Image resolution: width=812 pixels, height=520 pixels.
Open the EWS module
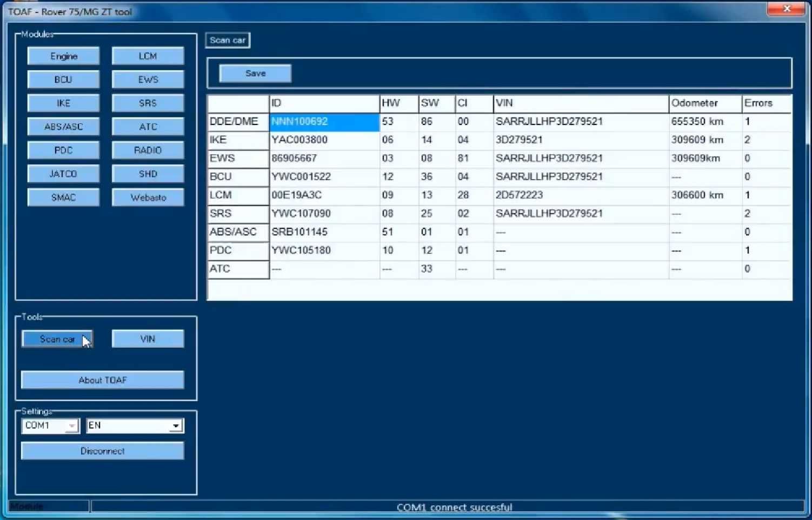point(148,80)
